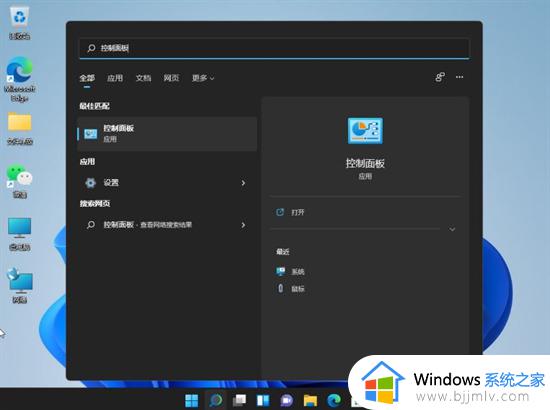
Task: Click the magnifier icon beside the web suggestion
Action: pyautogui.click(x=91, y=224)
